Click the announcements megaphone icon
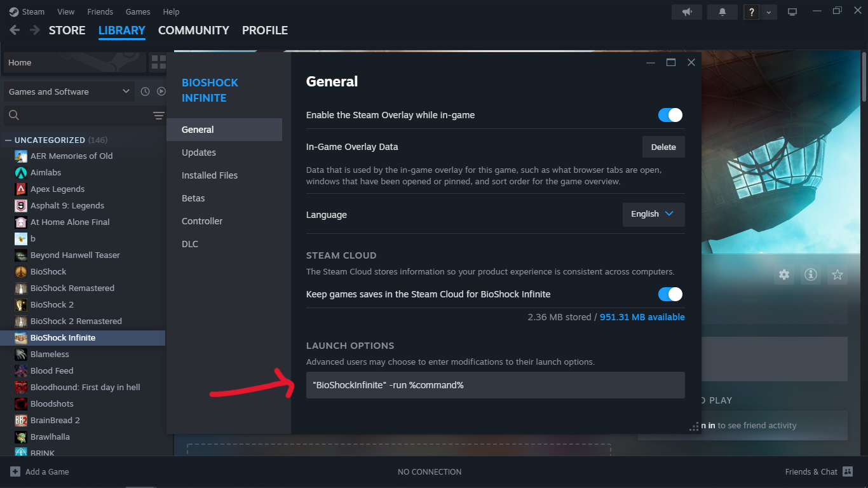The width and height of the screenshot is (868, 488). 686,12
